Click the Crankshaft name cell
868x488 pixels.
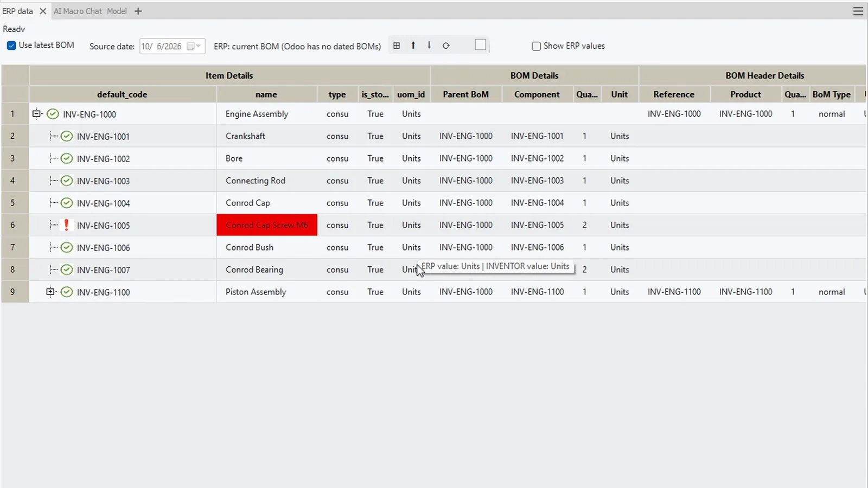tap(267, 136)
